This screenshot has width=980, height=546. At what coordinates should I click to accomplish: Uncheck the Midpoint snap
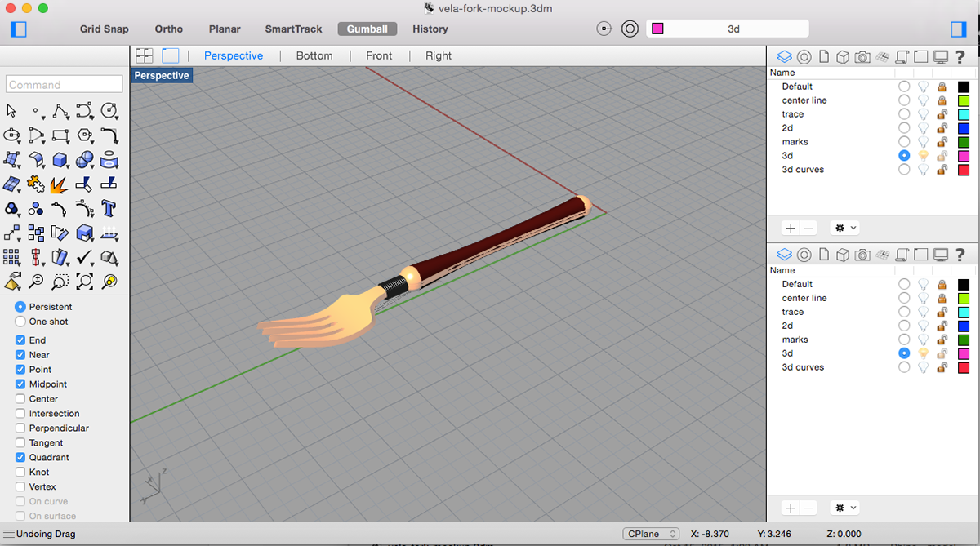(21, 384)
